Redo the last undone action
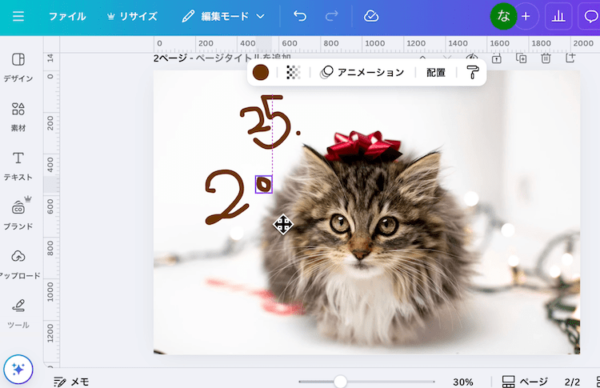600x388 pixels. pos(331,16)
